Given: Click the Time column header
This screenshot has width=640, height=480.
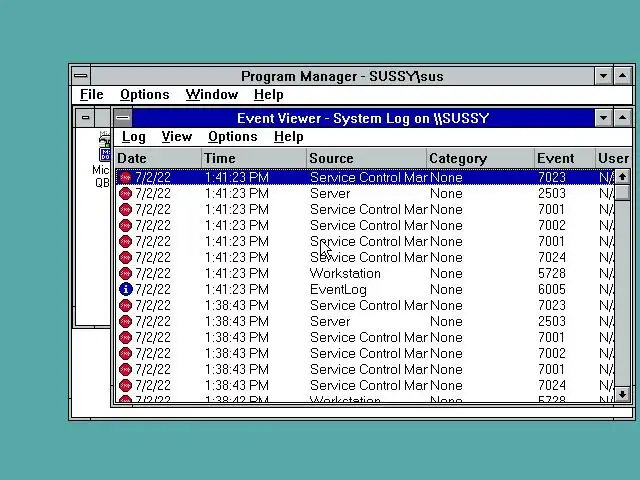Looking at the screenshot, I should [x=254, y=158].
